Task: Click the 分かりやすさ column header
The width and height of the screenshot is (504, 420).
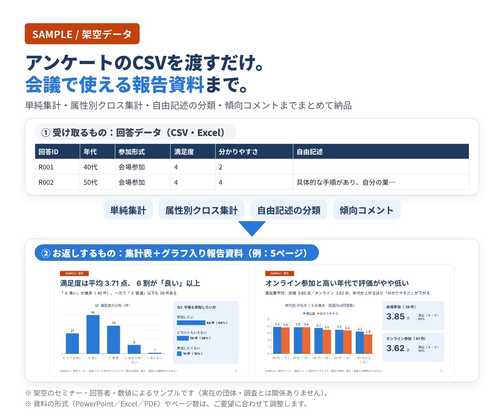Action: [254, 152]
